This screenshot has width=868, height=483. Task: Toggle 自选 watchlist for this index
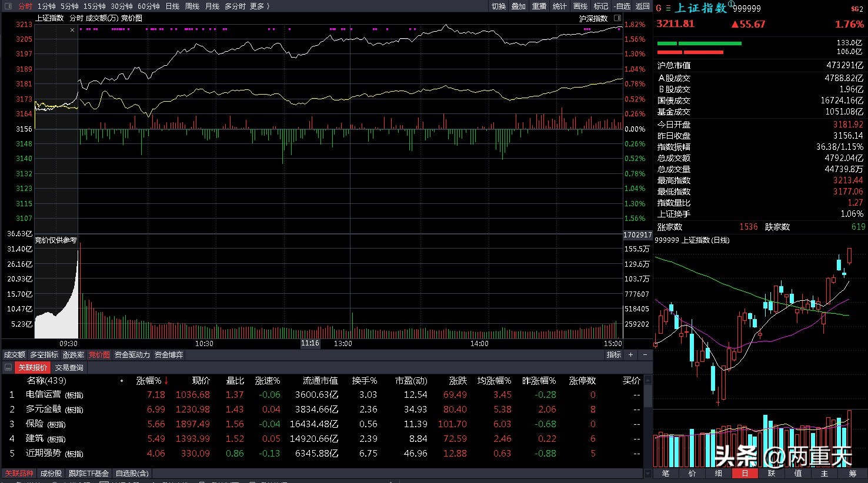click(622, 6)
